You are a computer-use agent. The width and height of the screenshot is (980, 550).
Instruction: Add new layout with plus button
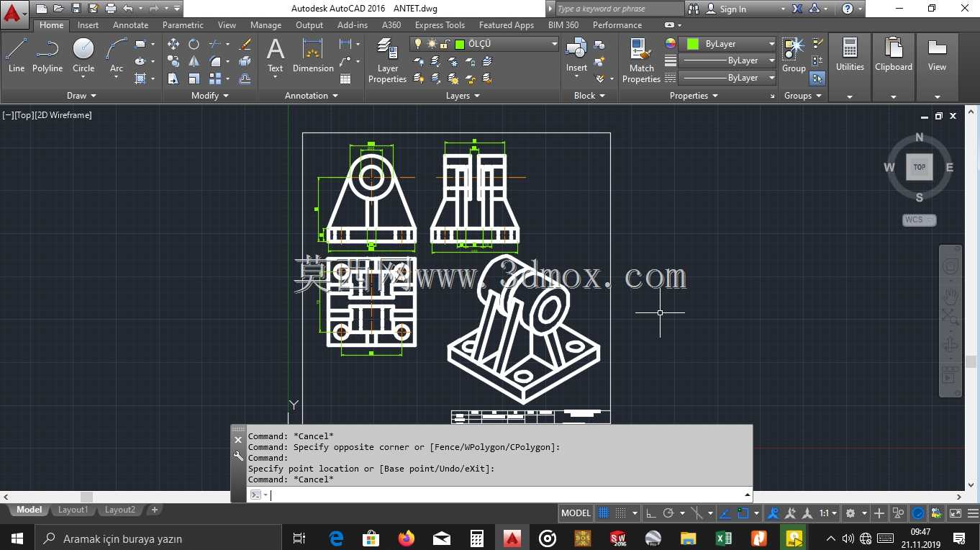[154, 510]
